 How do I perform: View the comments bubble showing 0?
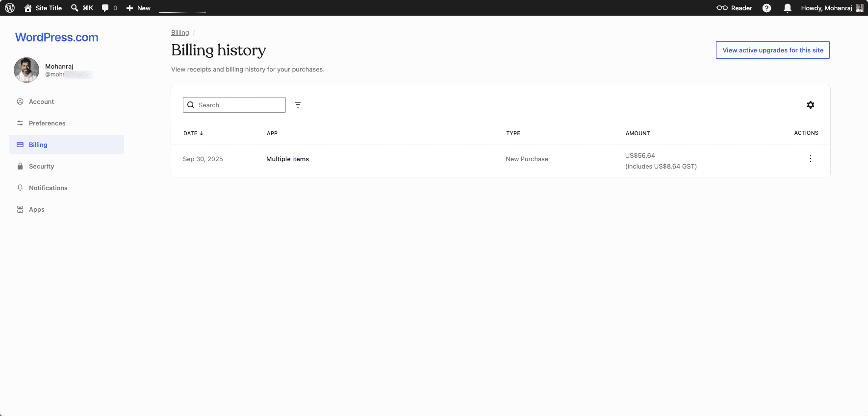click(109, 8)
